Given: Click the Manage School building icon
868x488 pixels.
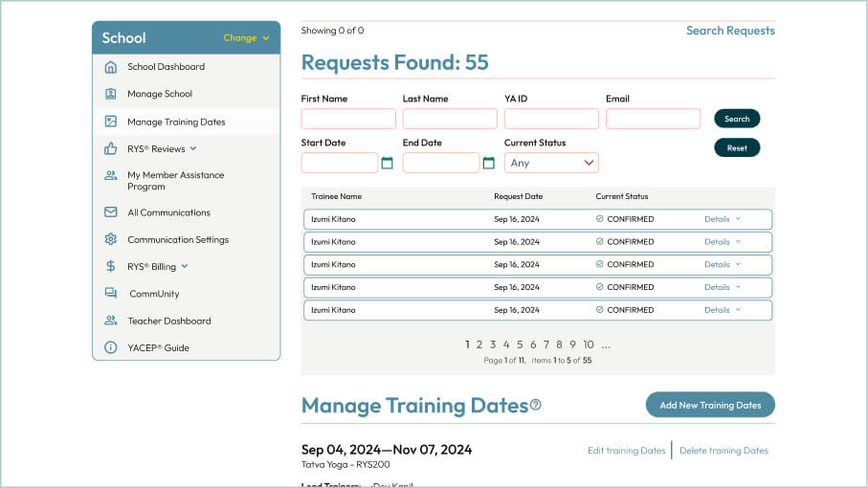Looking at the screenshot, I should 110,94.
